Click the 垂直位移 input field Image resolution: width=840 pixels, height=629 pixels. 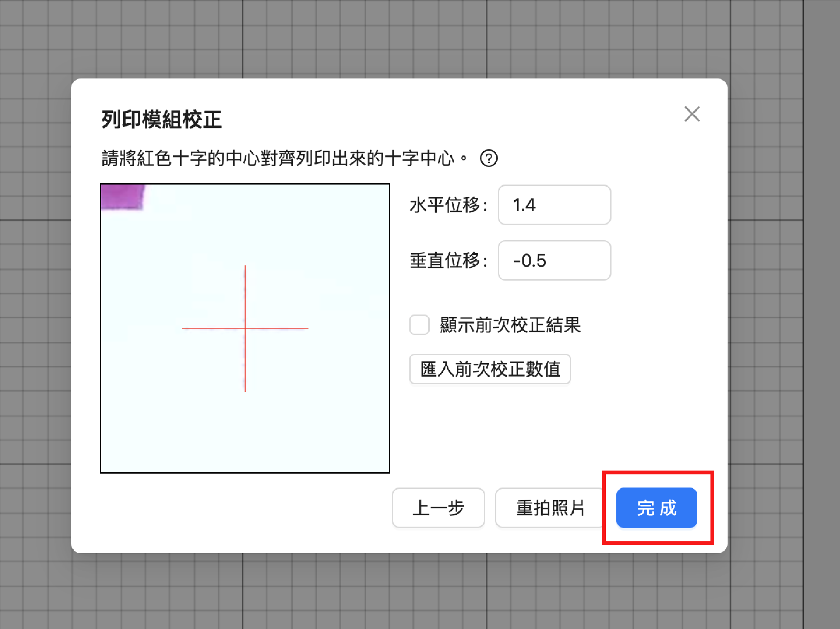tap(555, 260)
